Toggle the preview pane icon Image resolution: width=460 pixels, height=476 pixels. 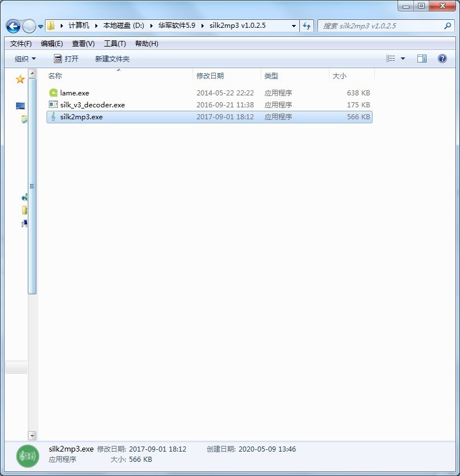(422, 59)
